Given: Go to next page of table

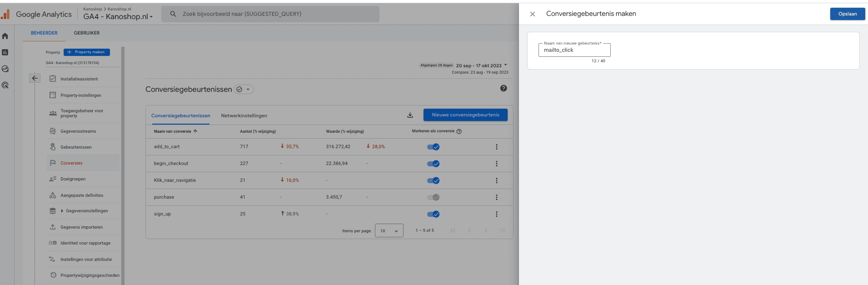Looking at the screenshot, I should [x=486, y=230].
